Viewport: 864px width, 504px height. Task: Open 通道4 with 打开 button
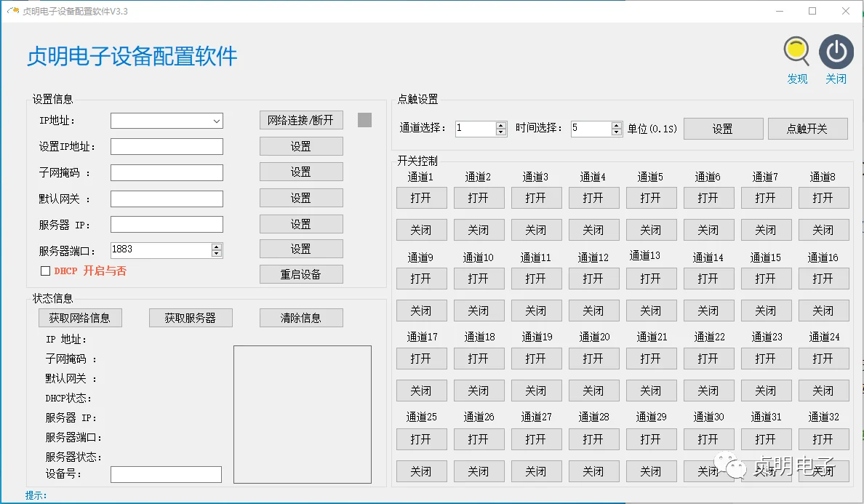click(594, 198)
